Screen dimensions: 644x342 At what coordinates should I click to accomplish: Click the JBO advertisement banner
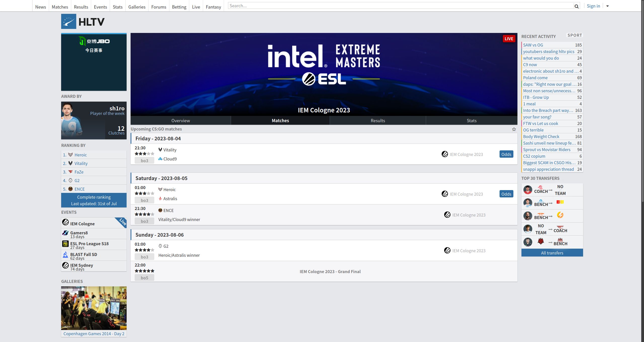(x=94, y=62)
